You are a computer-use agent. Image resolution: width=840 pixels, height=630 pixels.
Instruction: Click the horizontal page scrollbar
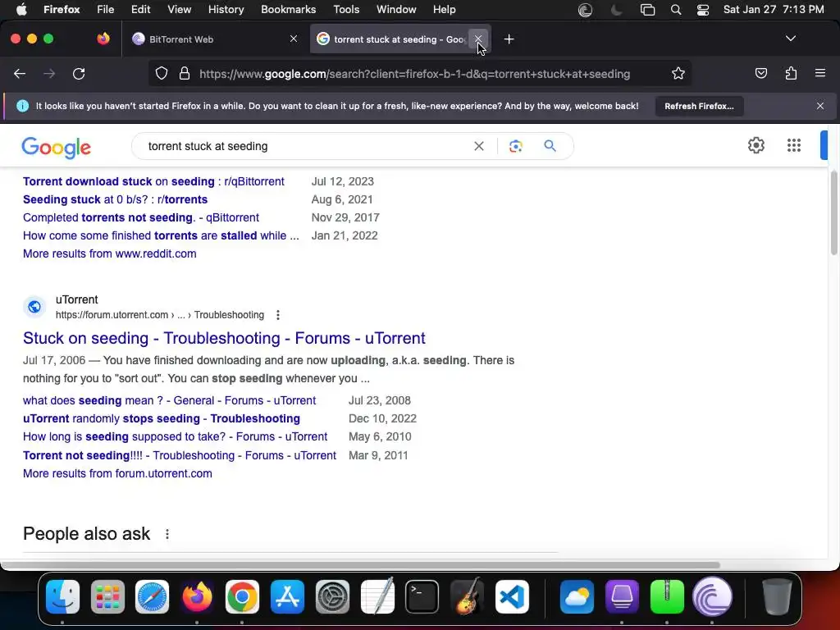360,565
